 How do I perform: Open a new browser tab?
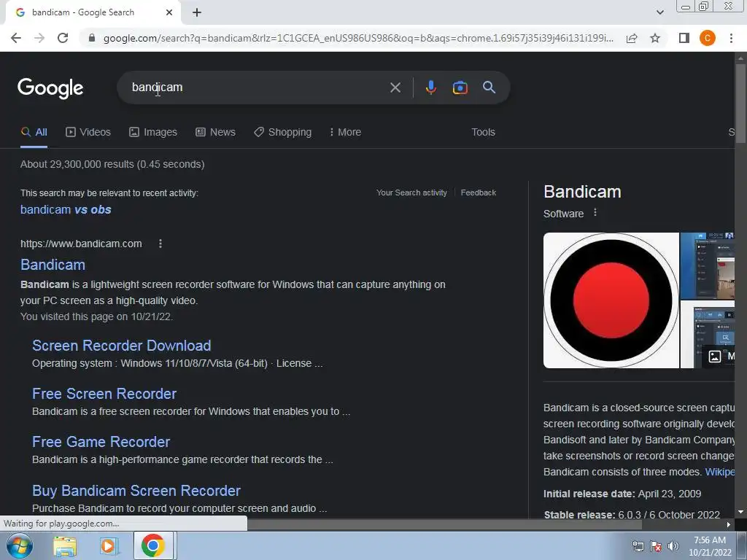197,13
